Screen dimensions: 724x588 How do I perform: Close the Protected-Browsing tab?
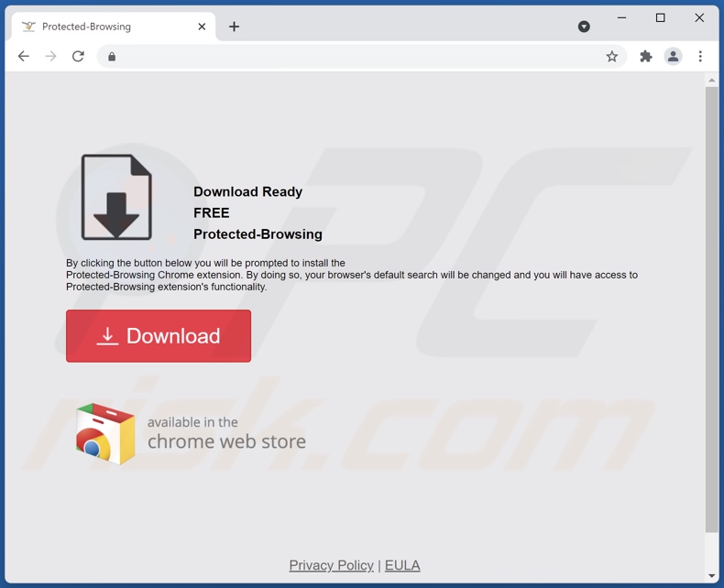pyautogui.click(x=202, y=27)
